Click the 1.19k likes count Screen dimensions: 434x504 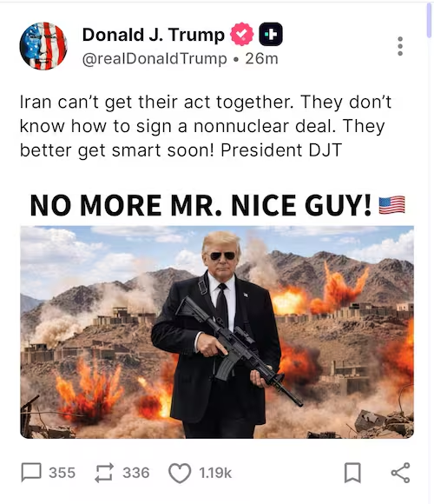point(215,473)
